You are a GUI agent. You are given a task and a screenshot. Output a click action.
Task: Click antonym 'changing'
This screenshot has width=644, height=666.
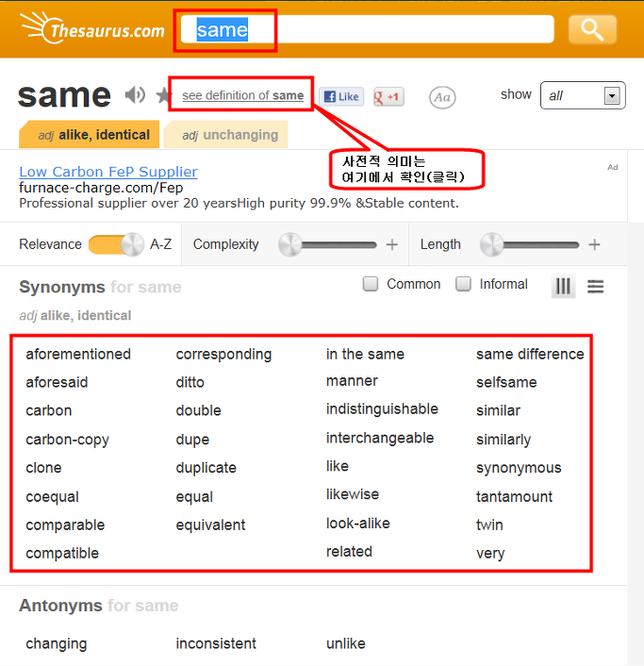tap(57, 643)
